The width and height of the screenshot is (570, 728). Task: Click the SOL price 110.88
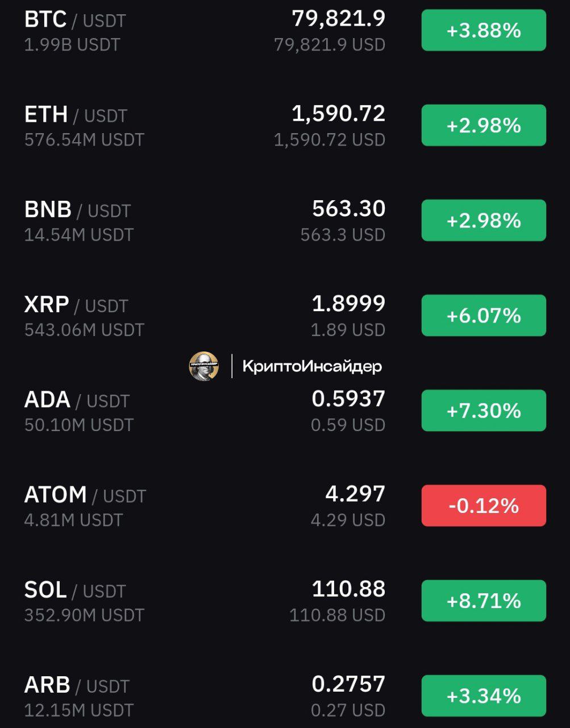(349, 589)
